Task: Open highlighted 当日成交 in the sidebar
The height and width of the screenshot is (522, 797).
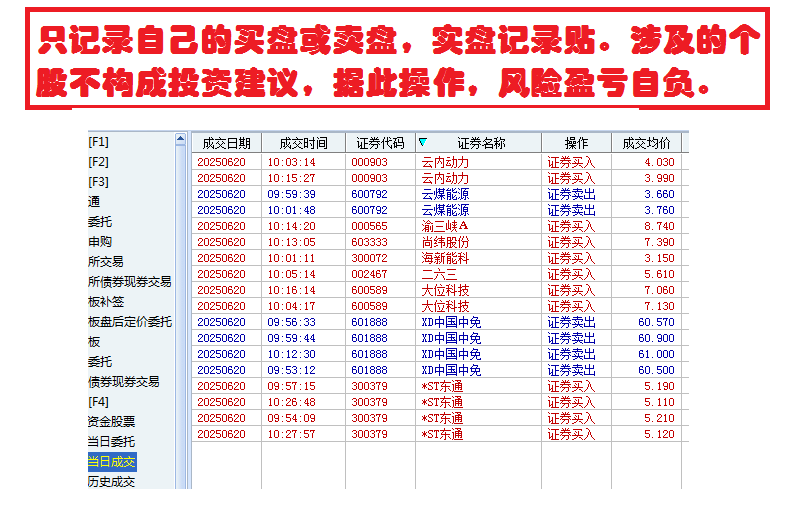Action: coord(112,462)
